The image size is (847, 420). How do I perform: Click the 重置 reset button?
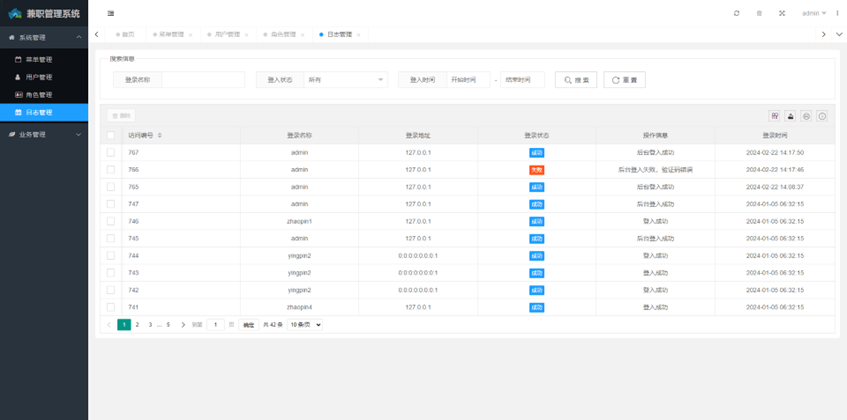pos(624,79)
